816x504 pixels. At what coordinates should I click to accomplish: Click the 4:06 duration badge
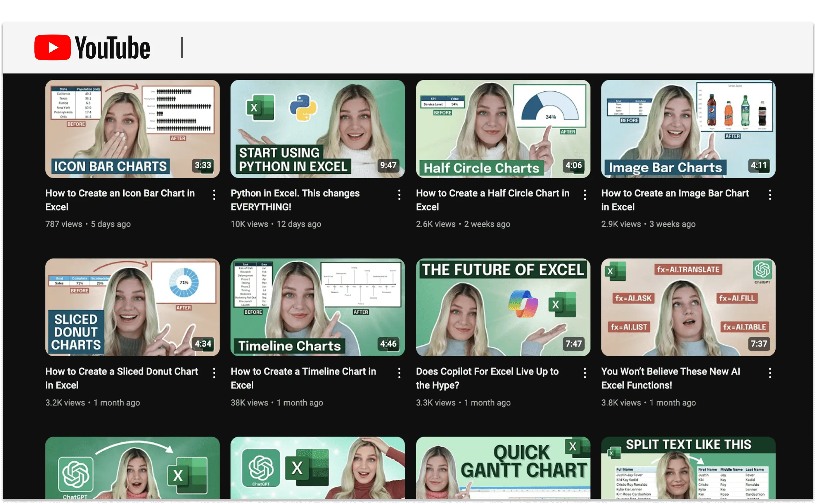(574, 165)
